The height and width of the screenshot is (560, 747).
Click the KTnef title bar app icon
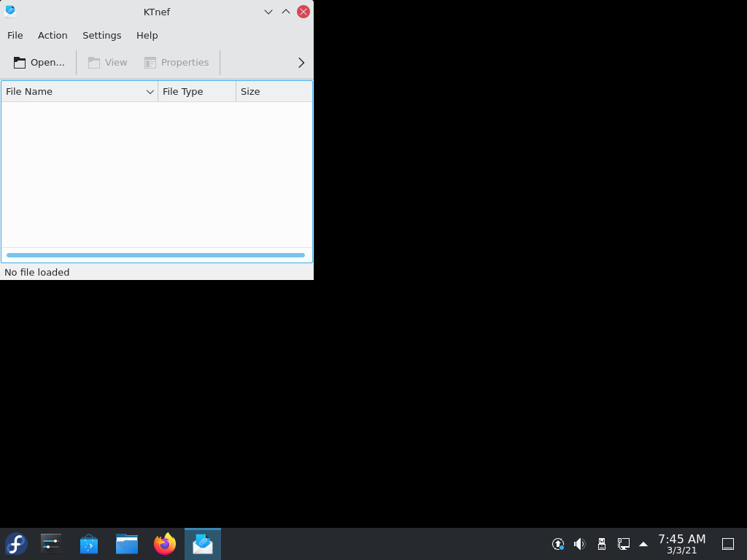pyautogui.click(x=10, y=12)
